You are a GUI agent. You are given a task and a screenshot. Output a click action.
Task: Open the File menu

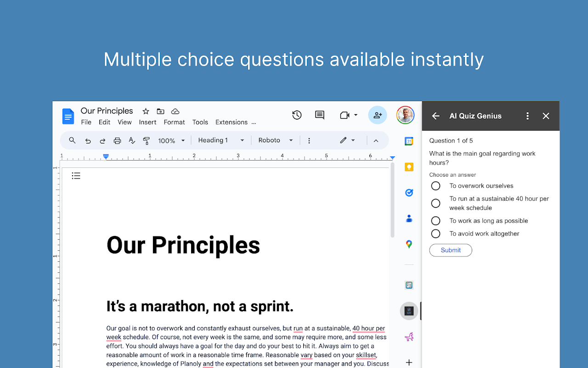point(86,122)
